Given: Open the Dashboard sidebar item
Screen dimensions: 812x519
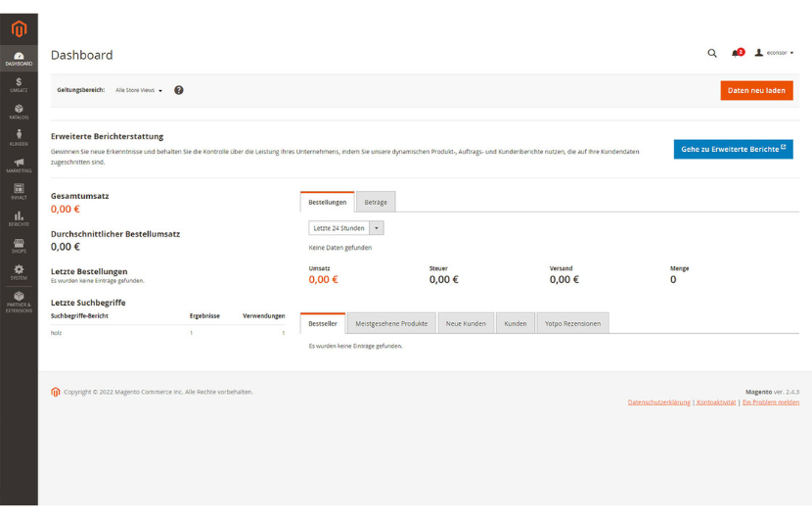Looking at the screenshot, I should pos(19,59).
